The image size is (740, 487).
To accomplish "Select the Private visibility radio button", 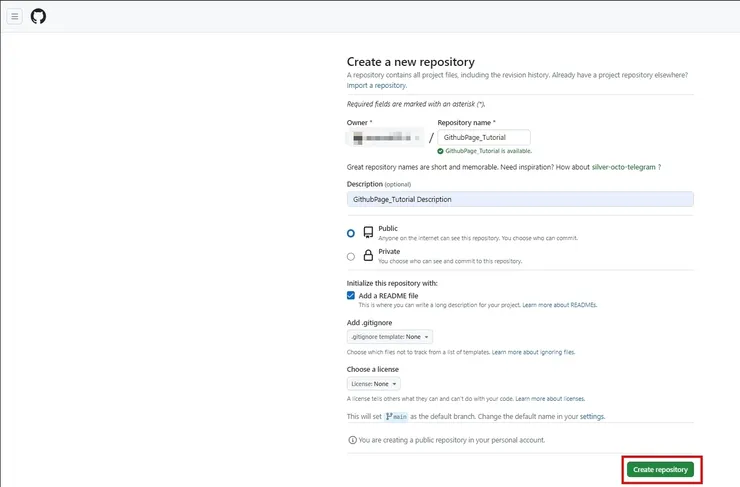I will point(351,257).
